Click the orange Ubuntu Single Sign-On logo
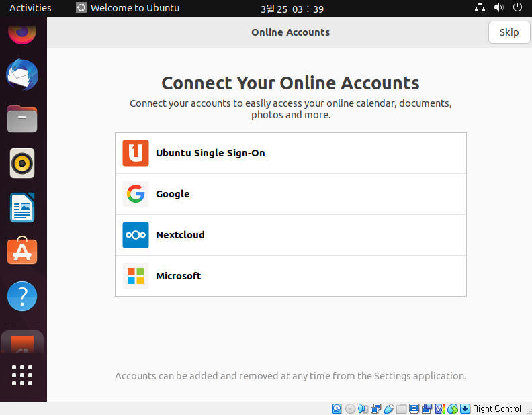 [136, 153]
